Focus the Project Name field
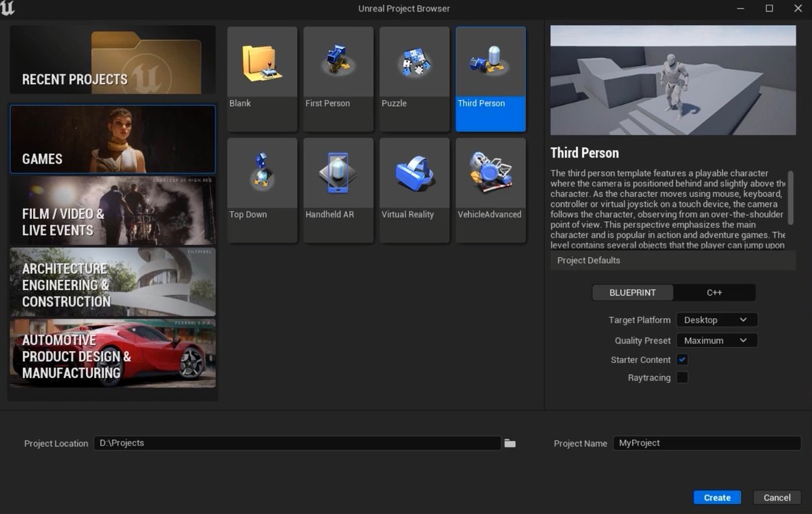 click(707, 443)
